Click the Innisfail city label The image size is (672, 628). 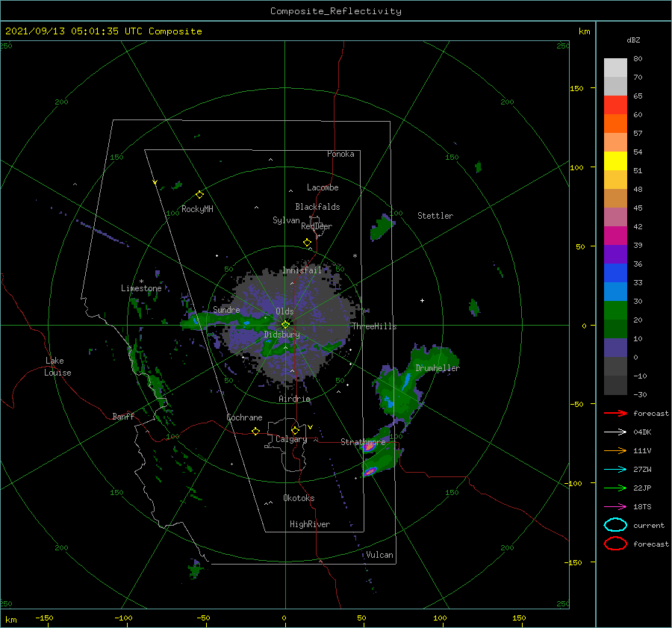(x=302, y=270)
